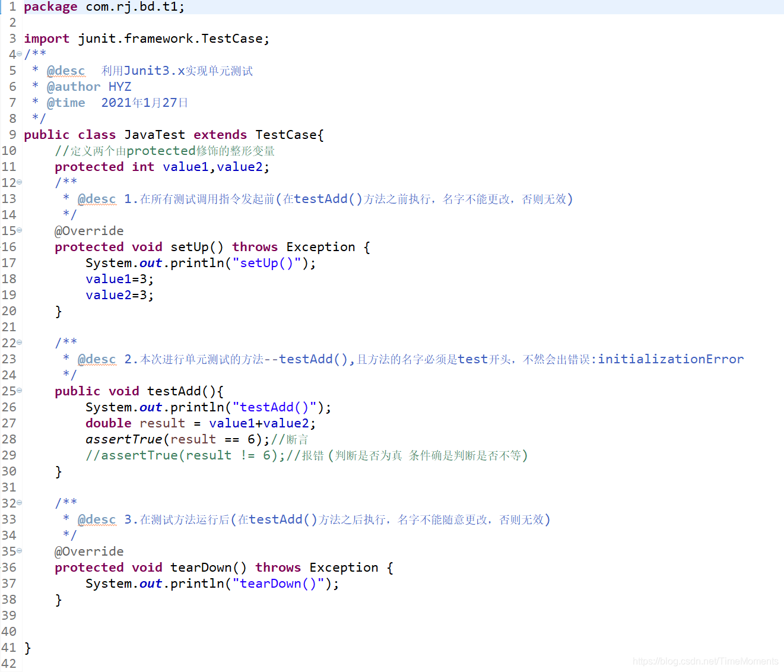Collapse the setUp method fold at line 15
Screen dimensions: 784x672
(20, 230)
